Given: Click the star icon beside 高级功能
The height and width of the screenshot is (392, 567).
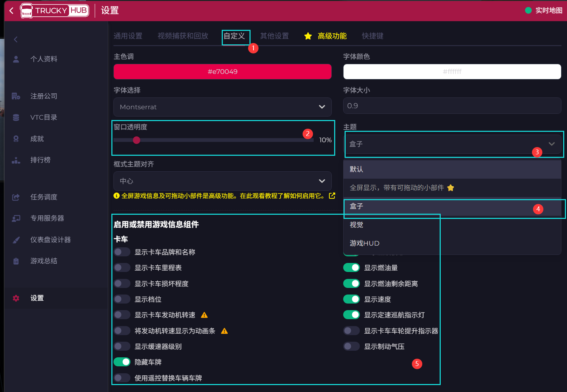Looking at the screenshot, I should (x=308, y=36).
